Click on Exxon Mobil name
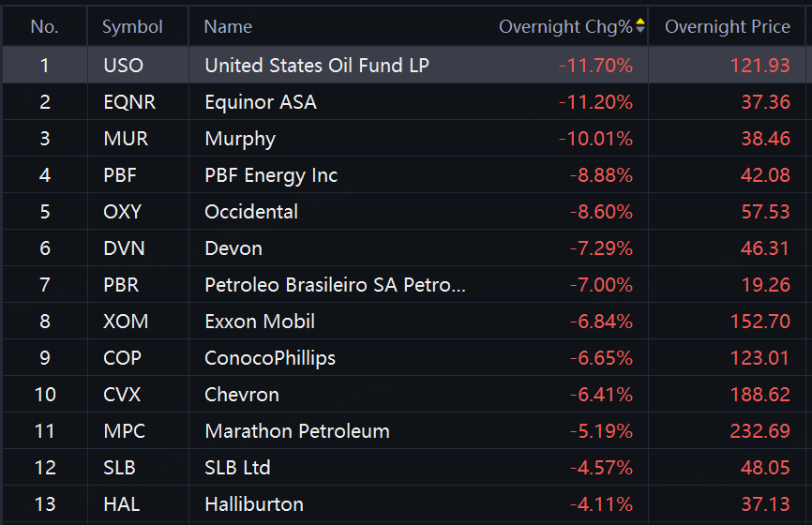 [260, 322]
